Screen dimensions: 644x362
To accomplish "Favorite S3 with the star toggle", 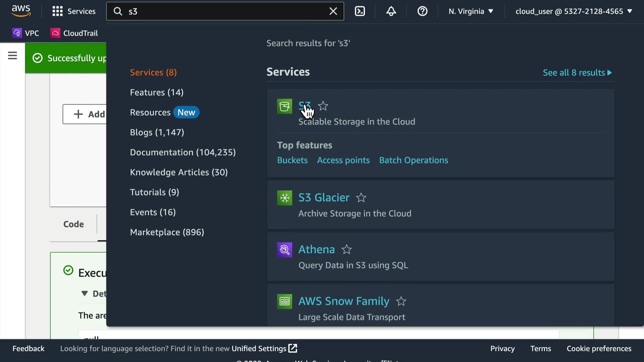I will point(323,106).
